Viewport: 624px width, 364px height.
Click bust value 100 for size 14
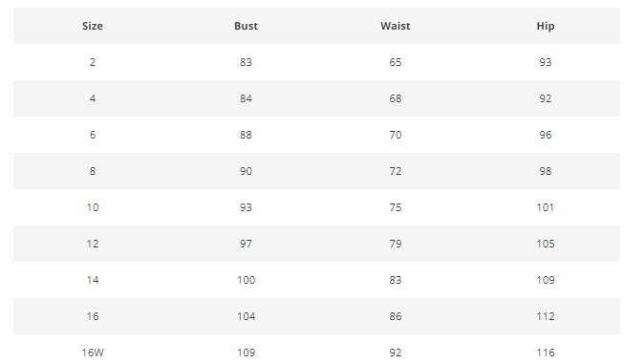click(x=246, y=280)
